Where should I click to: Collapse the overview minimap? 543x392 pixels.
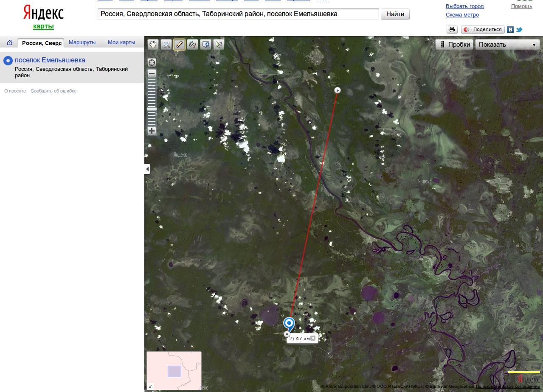[x=150, y=386]
